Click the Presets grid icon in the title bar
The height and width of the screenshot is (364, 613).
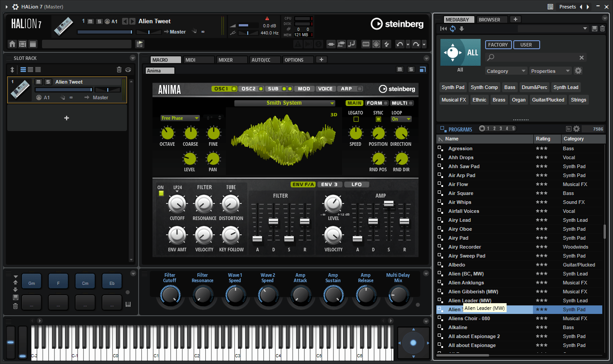550,7
